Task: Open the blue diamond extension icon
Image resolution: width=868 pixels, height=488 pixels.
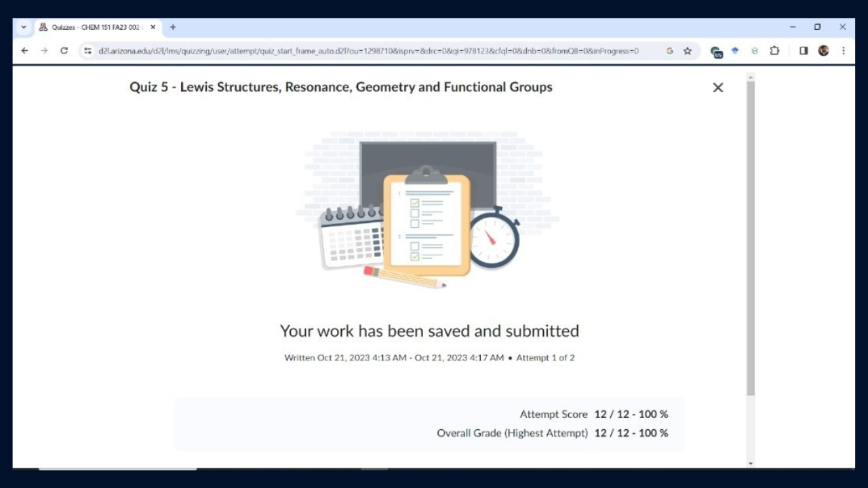Action: (x=736, y=51)
